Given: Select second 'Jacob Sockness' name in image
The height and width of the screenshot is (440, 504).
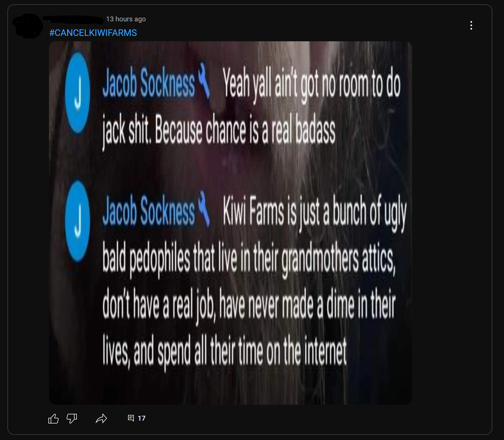Looking at the screenshot, I should pyautogui.click(x=149, y=211).
